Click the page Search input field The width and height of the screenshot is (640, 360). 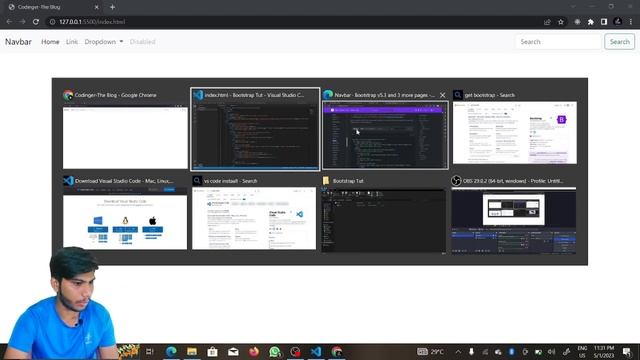(x=558, y=42)
